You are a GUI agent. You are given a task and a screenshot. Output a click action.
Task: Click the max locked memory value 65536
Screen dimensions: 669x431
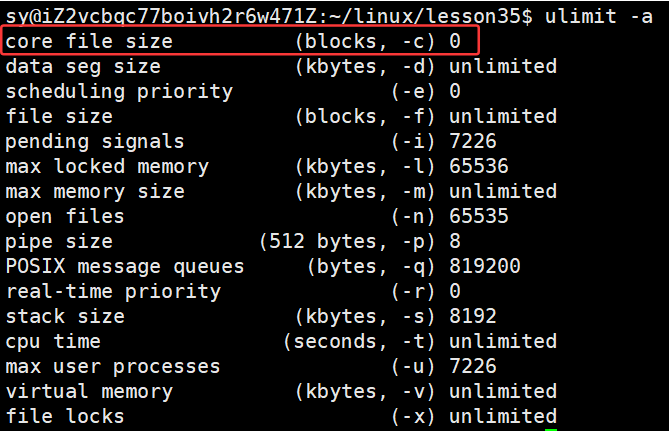coord(479,166)
